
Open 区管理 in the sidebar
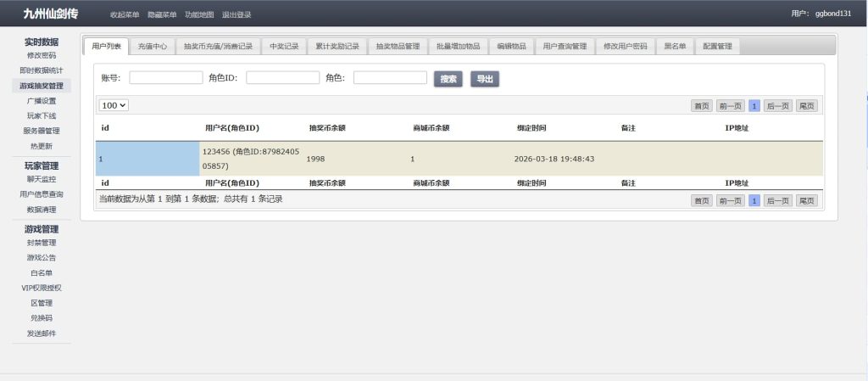coord(42,303)
